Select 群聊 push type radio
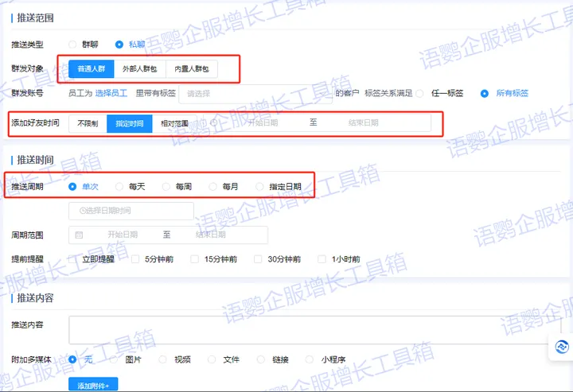 point(73,45)
